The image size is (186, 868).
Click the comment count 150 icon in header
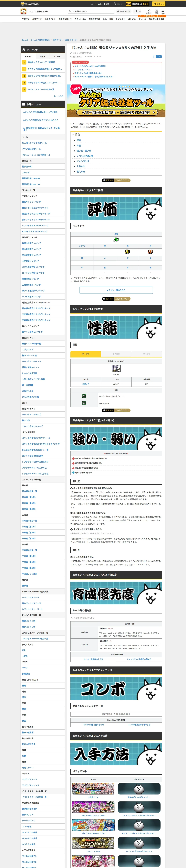point(137,11)
